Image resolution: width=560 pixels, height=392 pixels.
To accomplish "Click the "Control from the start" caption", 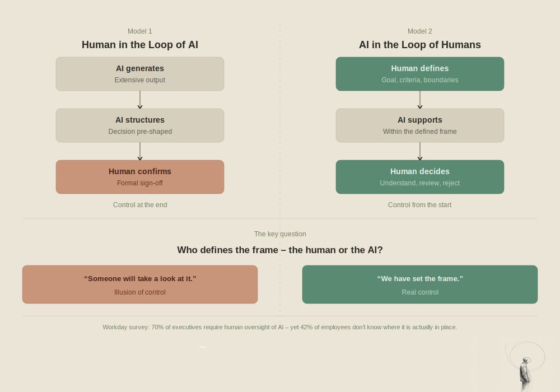I will (x=420, y=205).
